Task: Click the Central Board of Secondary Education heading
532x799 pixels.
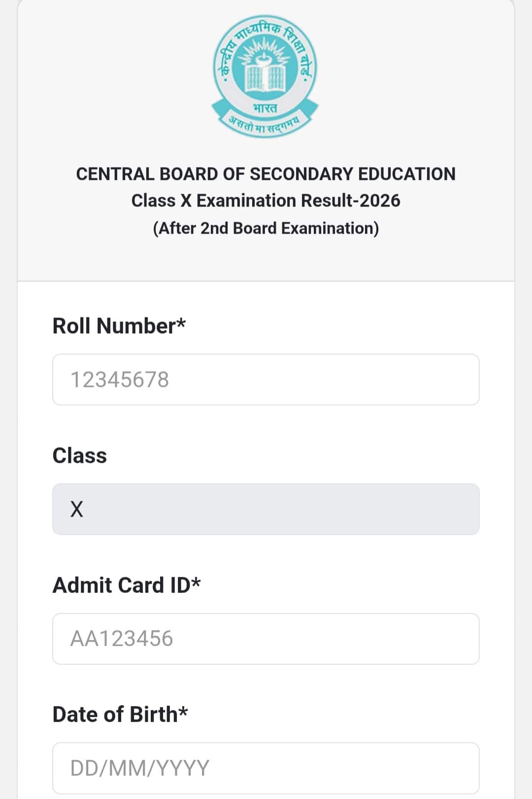Action: (x=266, y=174)
